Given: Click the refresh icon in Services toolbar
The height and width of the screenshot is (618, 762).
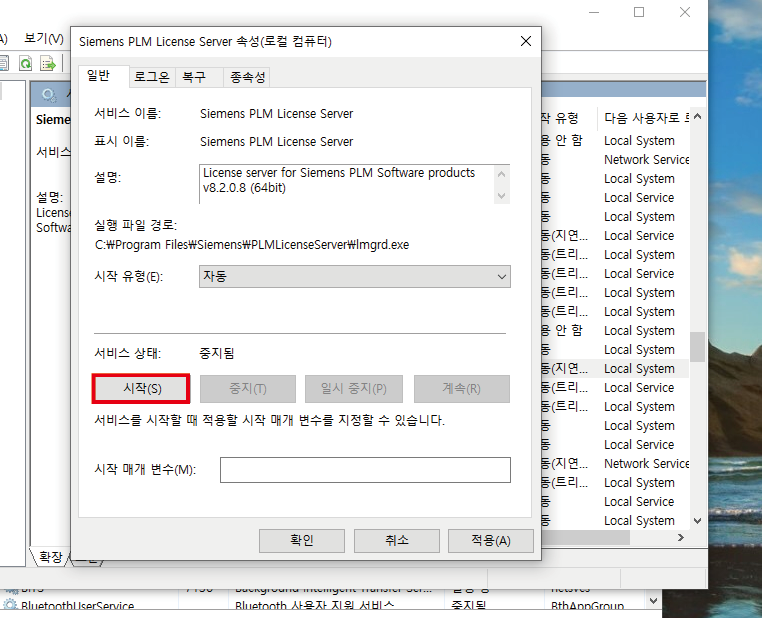Looking at the screenshot, I should point(25,63).
